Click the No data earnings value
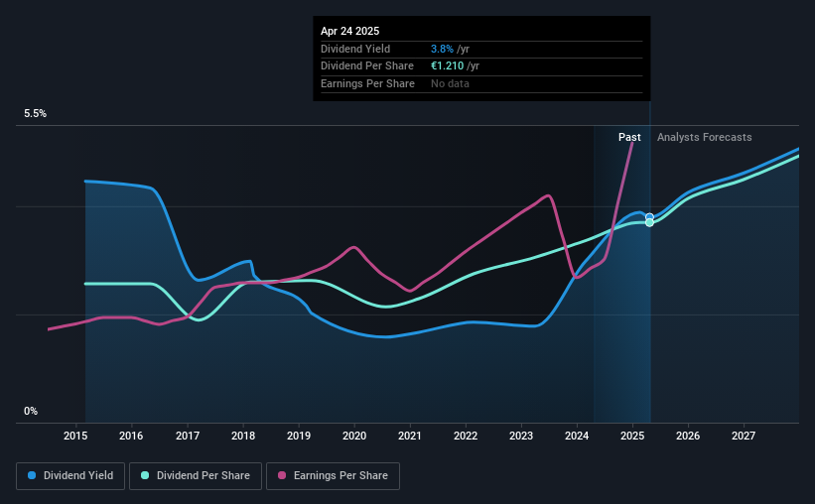This screenshot has width=815, height=504. (450, 83)
